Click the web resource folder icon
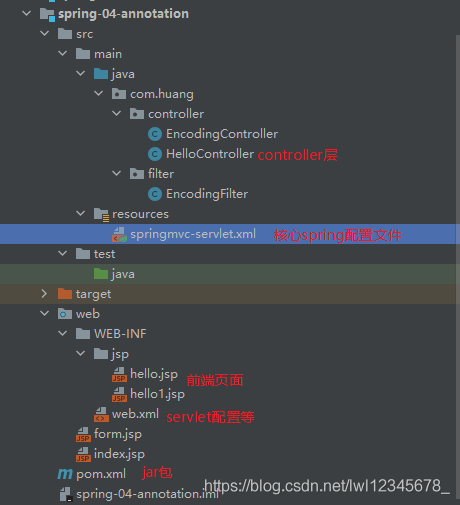 click(65, 314)
